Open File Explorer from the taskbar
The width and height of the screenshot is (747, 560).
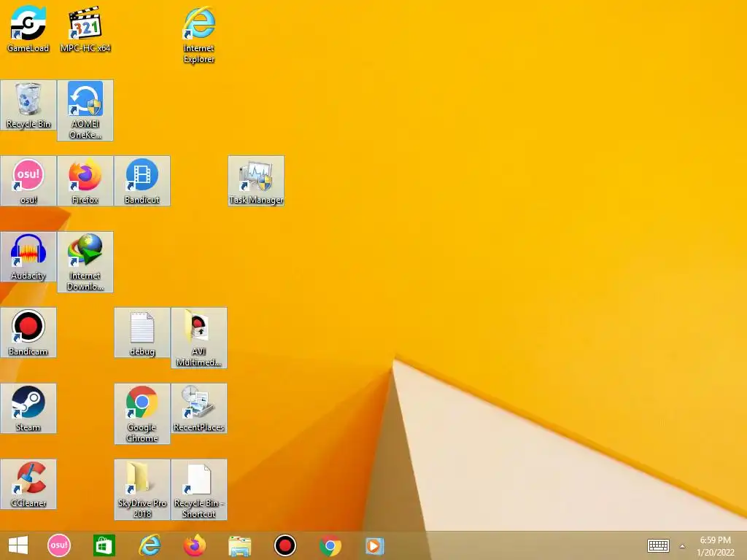239,545
